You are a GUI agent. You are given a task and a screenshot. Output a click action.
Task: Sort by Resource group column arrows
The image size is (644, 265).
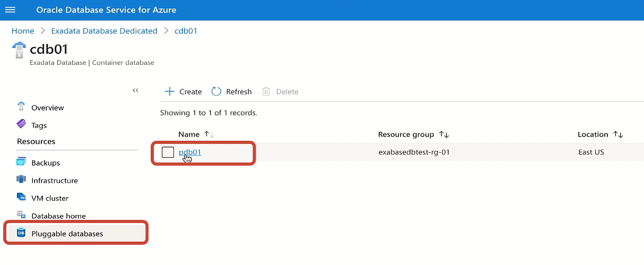point(444,134)
